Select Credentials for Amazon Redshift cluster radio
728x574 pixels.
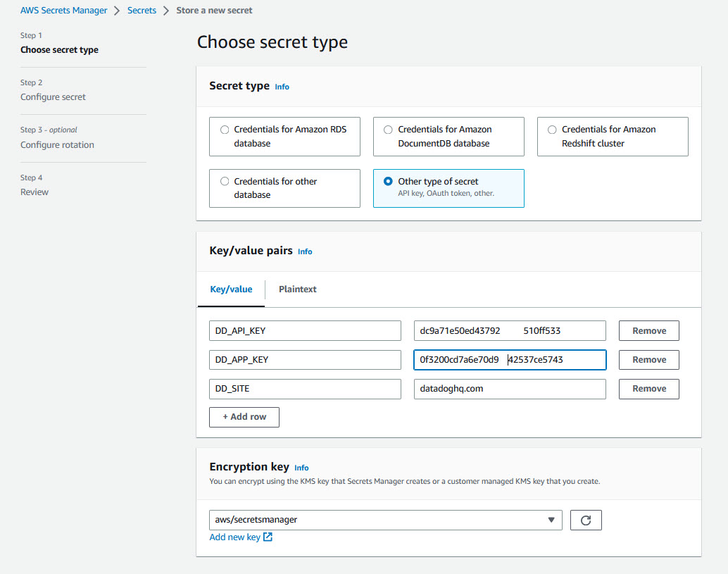(552, 130)
